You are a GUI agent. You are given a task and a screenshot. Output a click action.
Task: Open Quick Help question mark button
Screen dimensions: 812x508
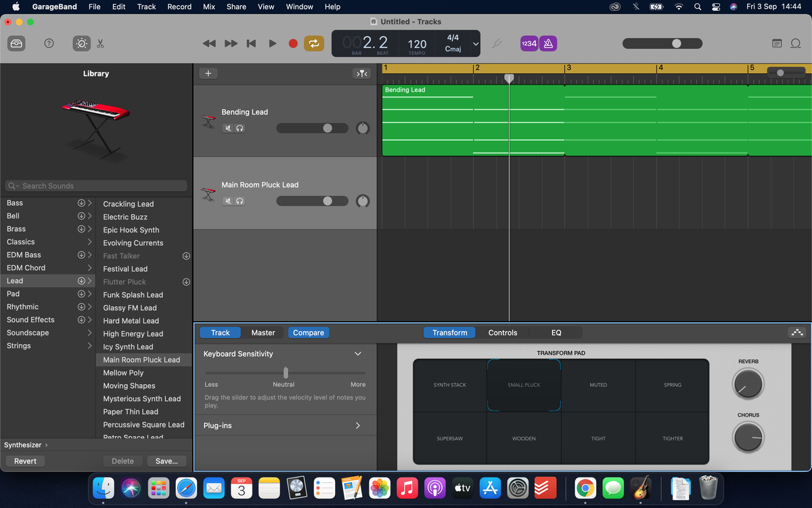[49, 43]
